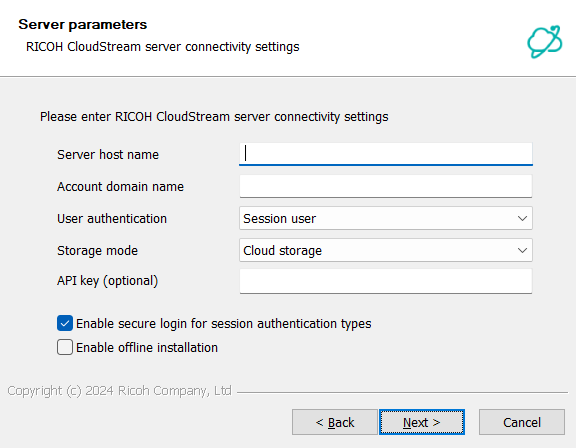Click into the Account domain name field
Viewport: 576px width, 448px height.
click(x=386, y=186)
